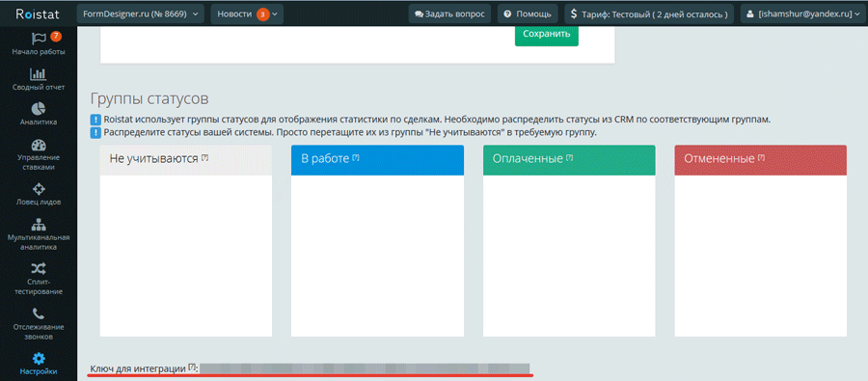Click the Группы статусов heading
868x381 pixels.
pyautogui.click(x=149, y=99)
